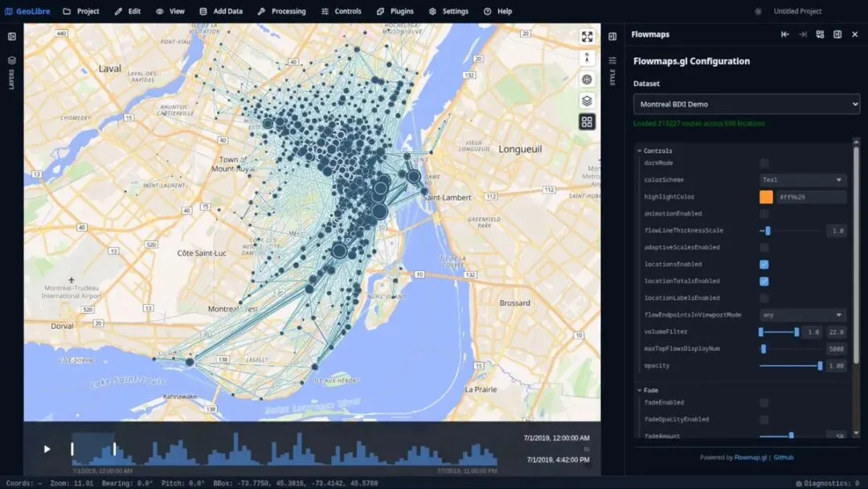Enable the adaptiveScalesEnabled checkbox
This screenshot has width=868, height=489.
pyautogui.click(x=764, y=248)
